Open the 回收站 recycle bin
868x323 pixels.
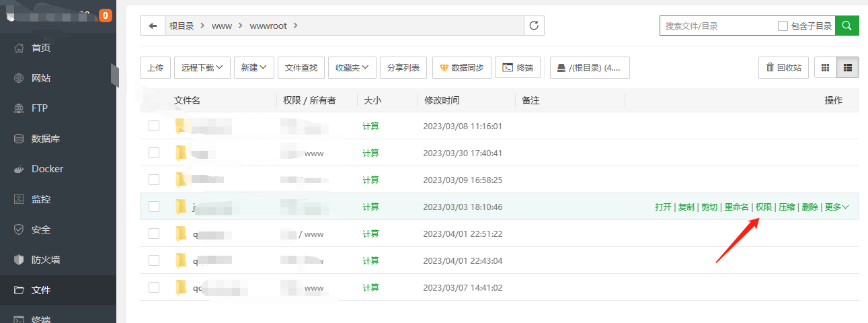[x=784, y=67]
